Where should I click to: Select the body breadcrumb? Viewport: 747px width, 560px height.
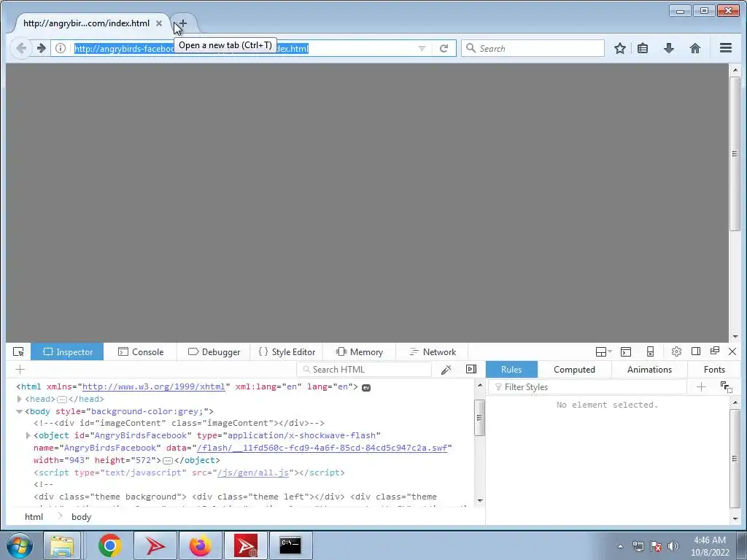point(82,517)
